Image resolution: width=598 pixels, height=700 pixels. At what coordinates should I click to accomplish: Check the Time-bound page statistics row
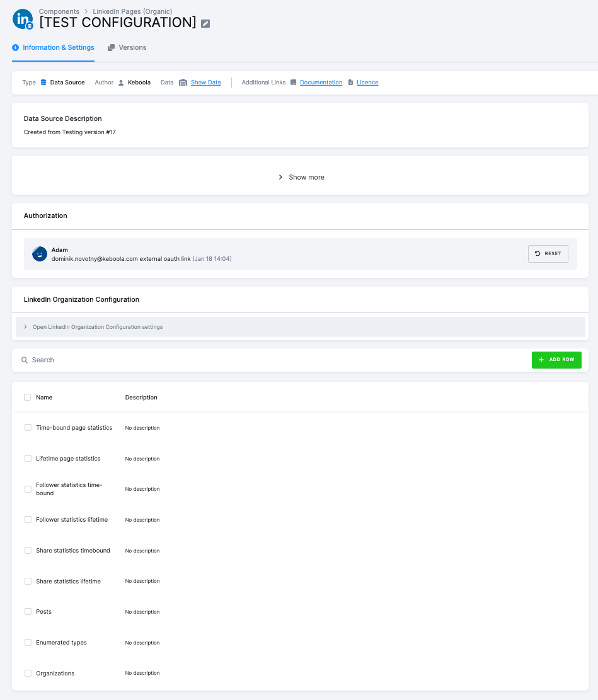28,428
